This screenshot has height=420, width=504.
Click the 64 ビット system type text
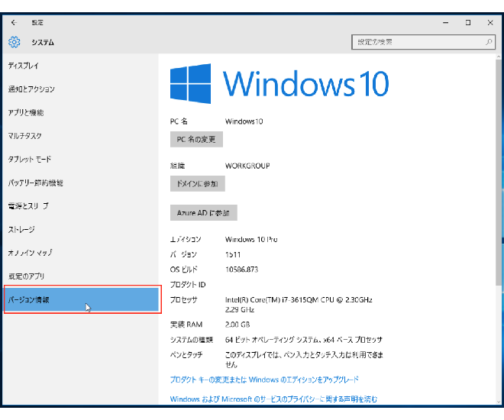pyautogui.click(x=304, y=340)
